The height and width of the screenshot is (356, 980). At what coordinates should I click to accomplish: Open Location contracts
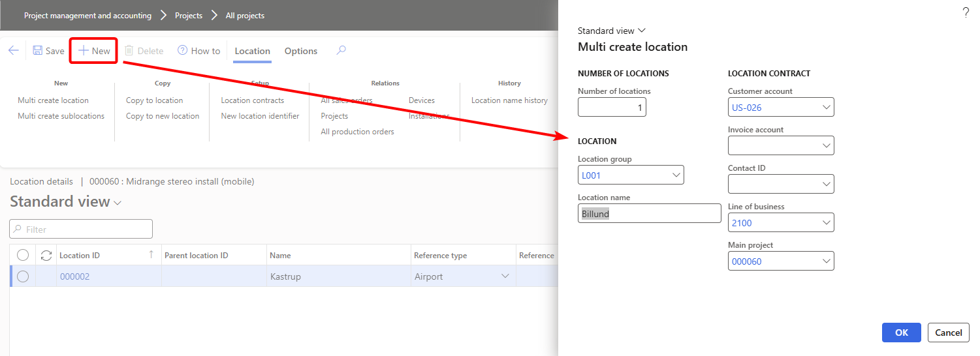click(253, 100)
